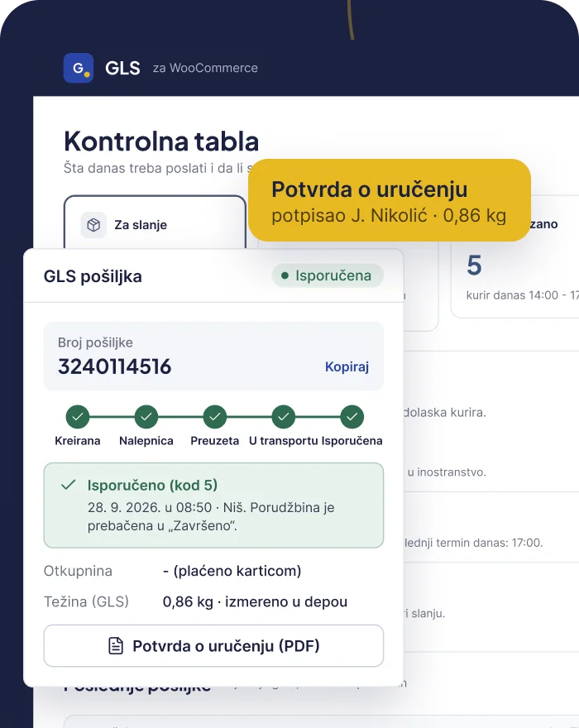Click the potpisao J. Nikolić line
Screen dimensions: 579x728
click(389, 216)
